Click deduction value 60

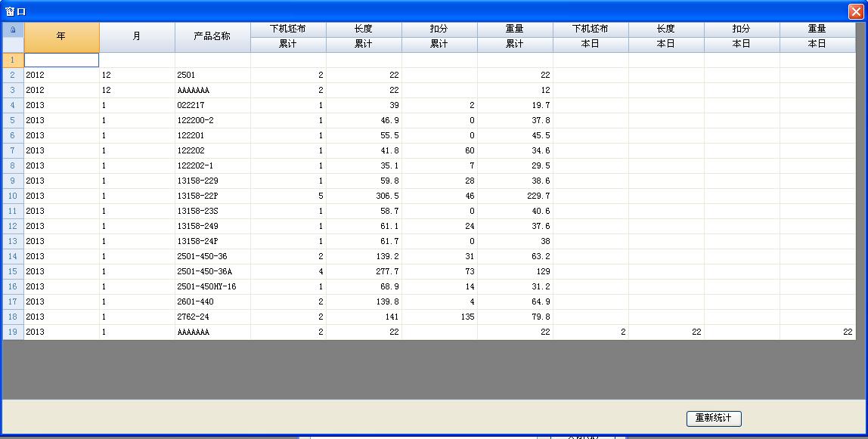pos(439,150)
